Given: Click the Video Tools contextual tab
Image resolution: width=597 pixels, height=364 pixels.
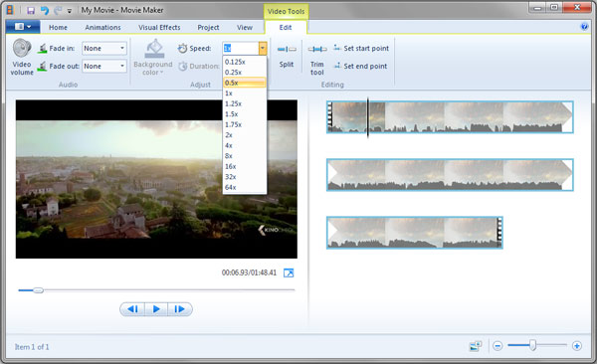Looking at the screenshot, I should pos(286,11).
